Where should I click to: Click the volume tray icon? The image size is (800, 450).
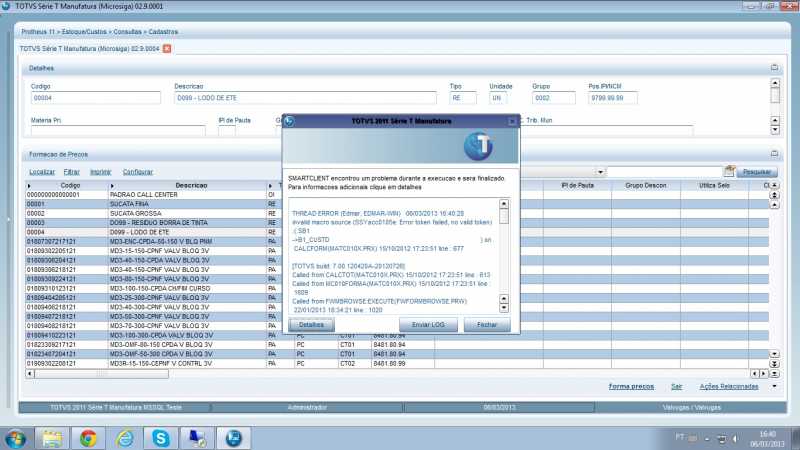[x=735, y=439]
